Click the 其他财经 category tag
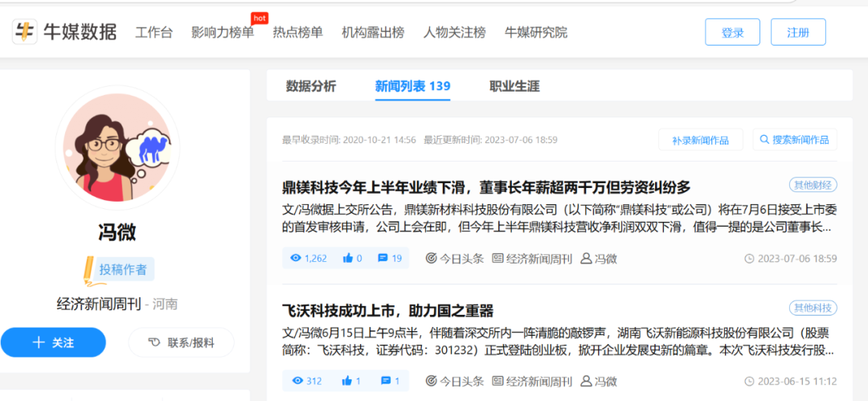The height and width of the screenshot is (401, 868). pos(813,185)
